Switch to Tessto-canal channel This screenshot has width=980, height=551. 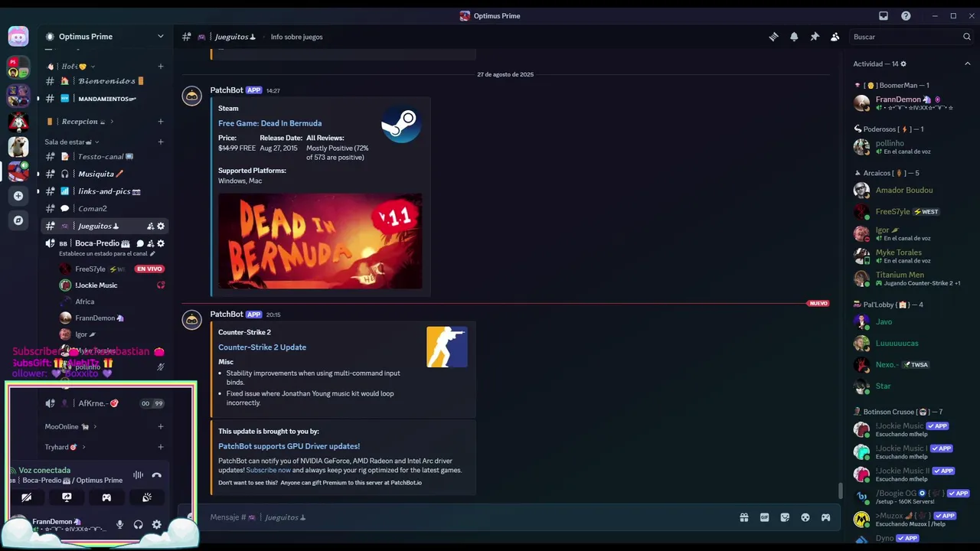[105, 157]
